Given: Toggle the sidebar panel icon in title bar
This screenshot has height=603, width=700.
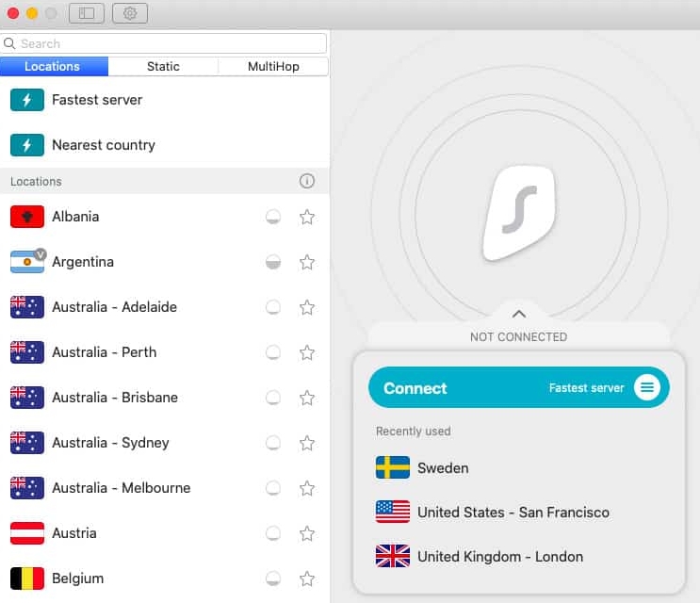Looking at the screenshot, I should 86,13.
